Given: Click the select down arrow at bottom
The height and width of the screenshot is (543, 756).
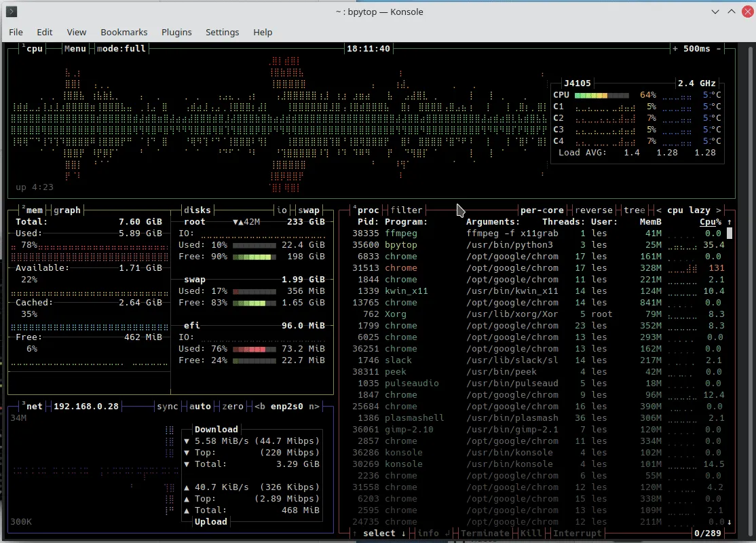Looking at the screenshot, I should 404,533.
